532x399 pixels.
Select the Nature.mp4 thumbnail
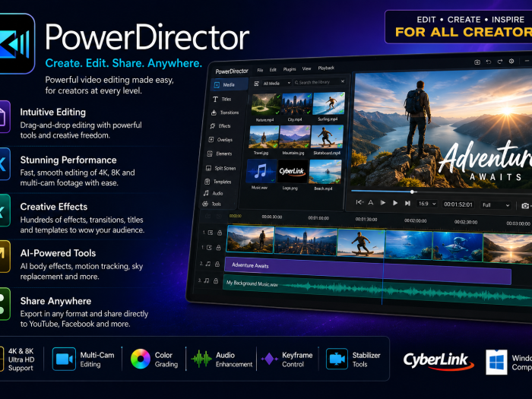(266, 105)
